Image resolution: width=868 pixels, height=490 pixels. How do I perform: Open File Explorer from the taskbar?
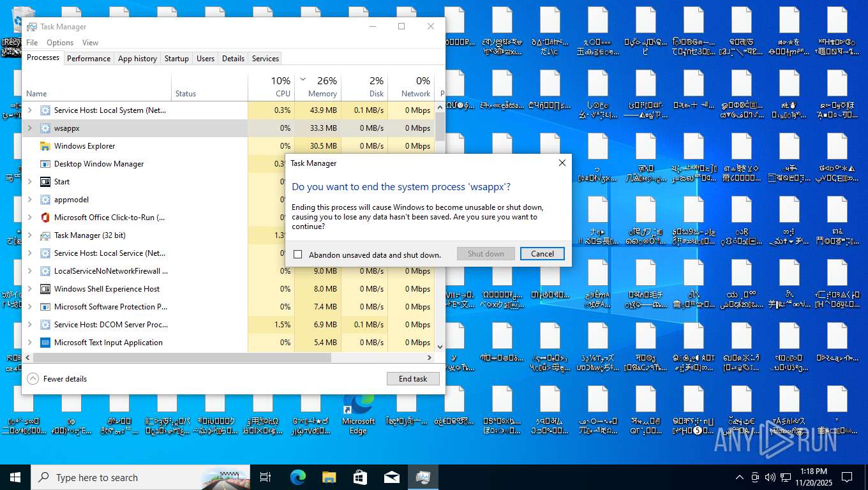329,477
